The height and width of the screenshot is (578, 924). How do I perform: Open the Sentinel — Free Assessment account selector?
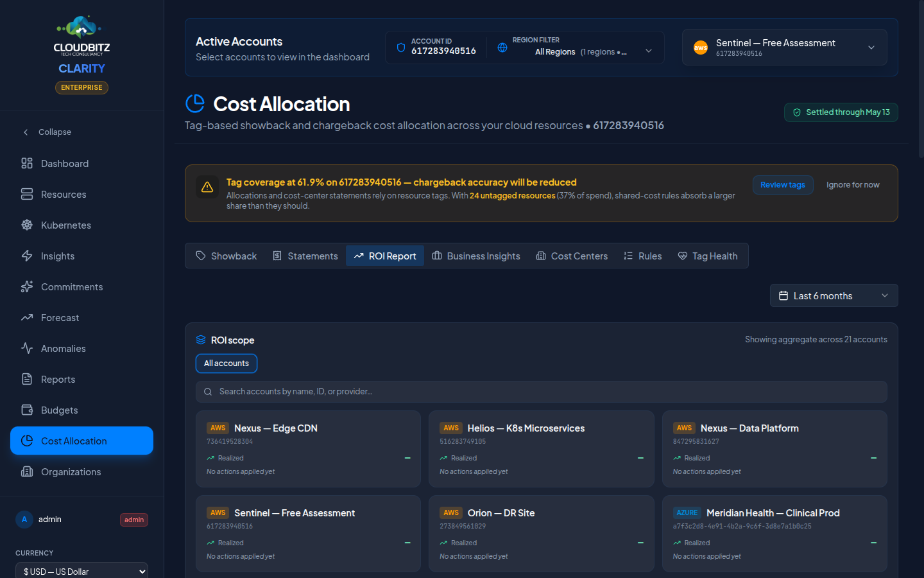[x=785, y=48]
